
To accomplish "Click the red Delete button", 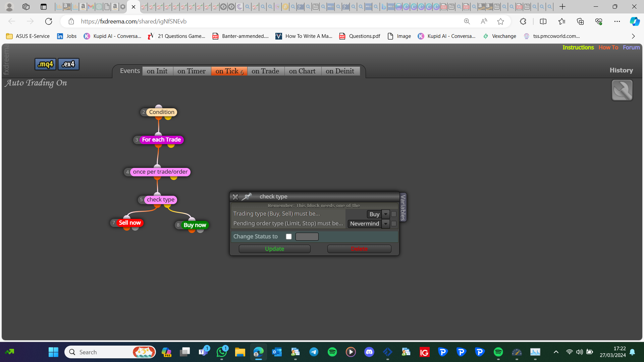I will point(359,249).
